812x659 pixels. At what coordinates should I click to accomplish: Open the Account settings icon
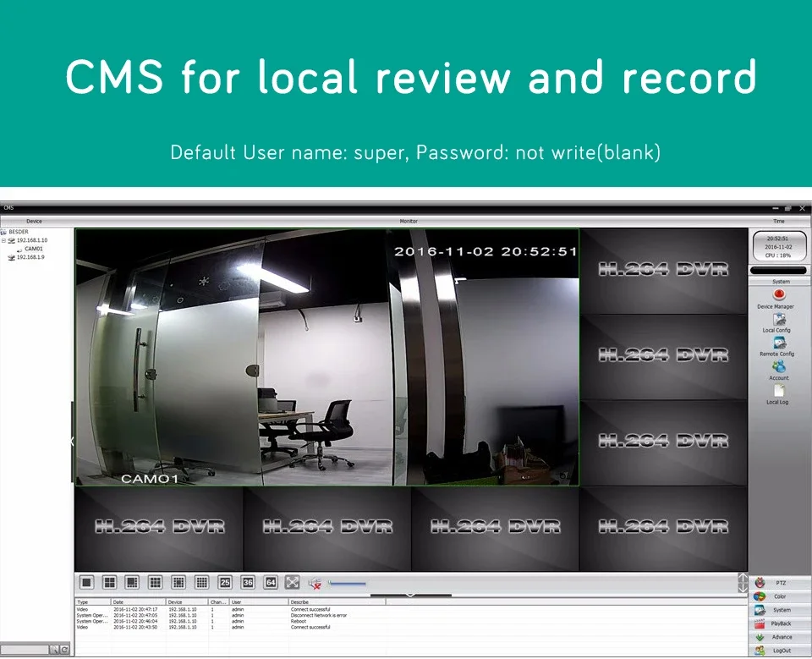(778, 367)
